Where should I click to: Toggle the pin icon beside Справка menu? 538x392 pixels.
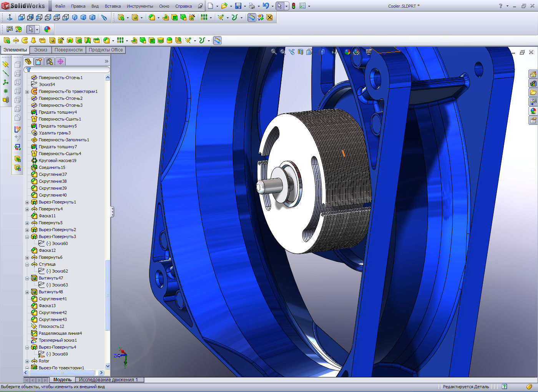click(200, 6)
